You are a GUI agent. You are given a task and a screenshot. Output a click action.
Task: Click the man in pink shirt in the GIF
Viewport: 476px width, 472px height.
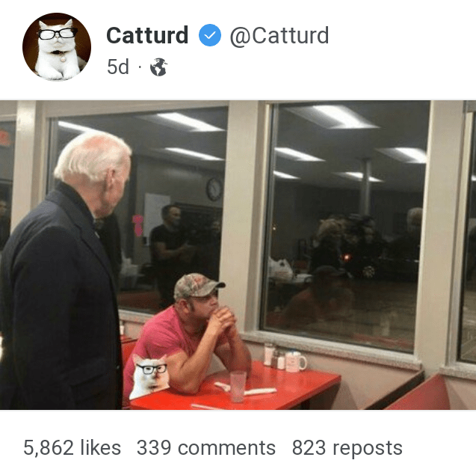point(188,337)
